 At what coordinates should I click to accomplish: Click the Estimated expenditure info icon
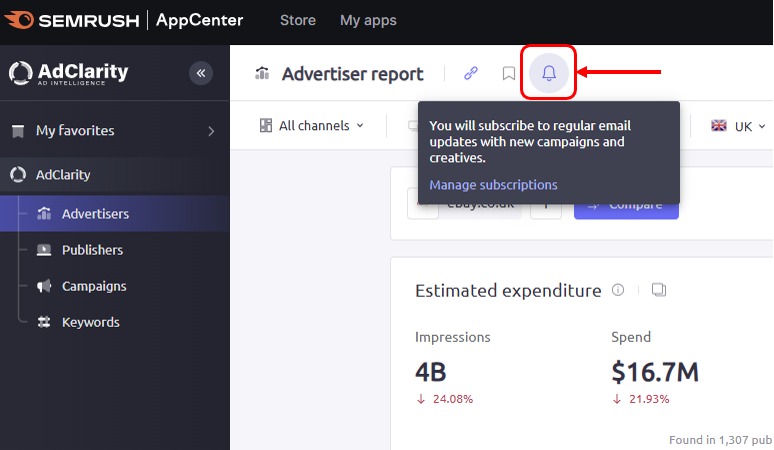click(618, 290)
